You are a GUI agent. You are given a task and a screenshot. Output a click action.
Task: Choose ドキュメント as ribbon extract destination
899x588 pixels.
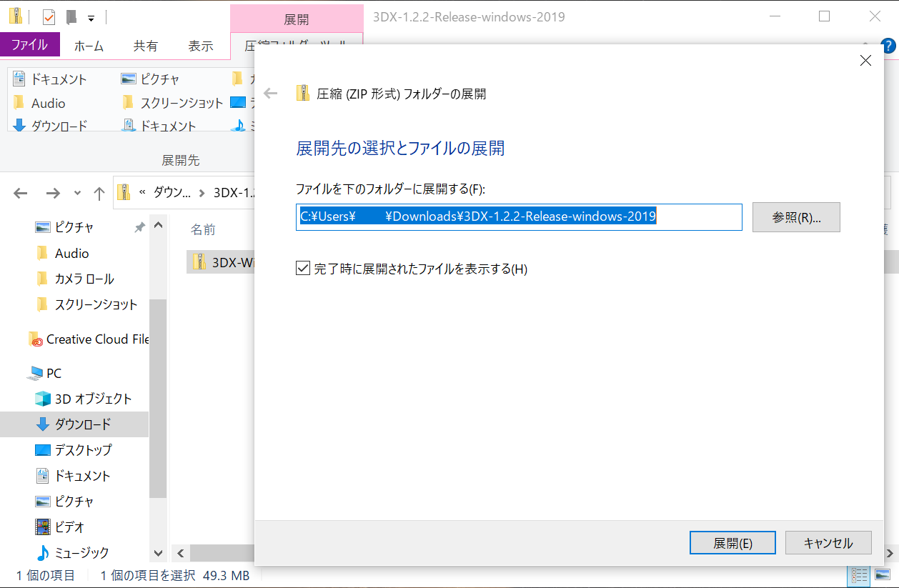click(x=50, y=79)
